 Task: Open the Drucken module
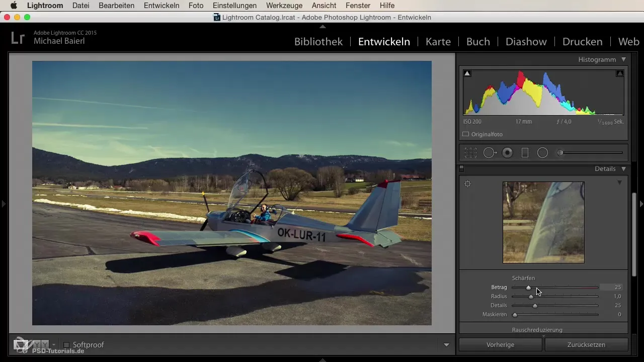pos(583,42)
